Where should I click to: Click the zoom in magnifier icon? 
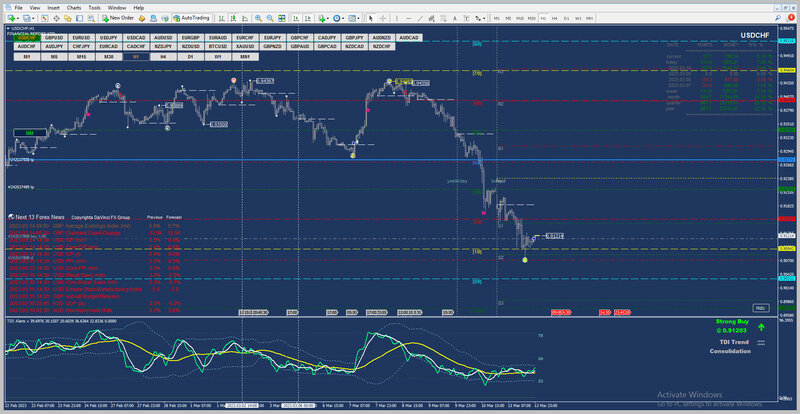point(259,18)
